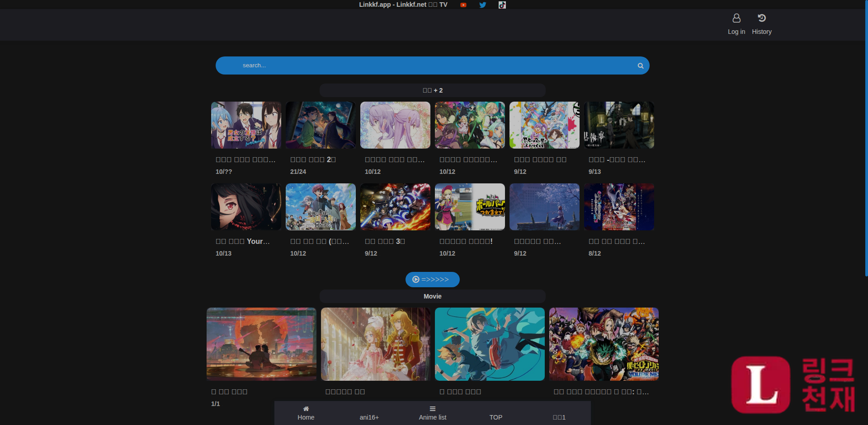Click the section header ending in + 2
868x425 pixels.
coord(433,90)
